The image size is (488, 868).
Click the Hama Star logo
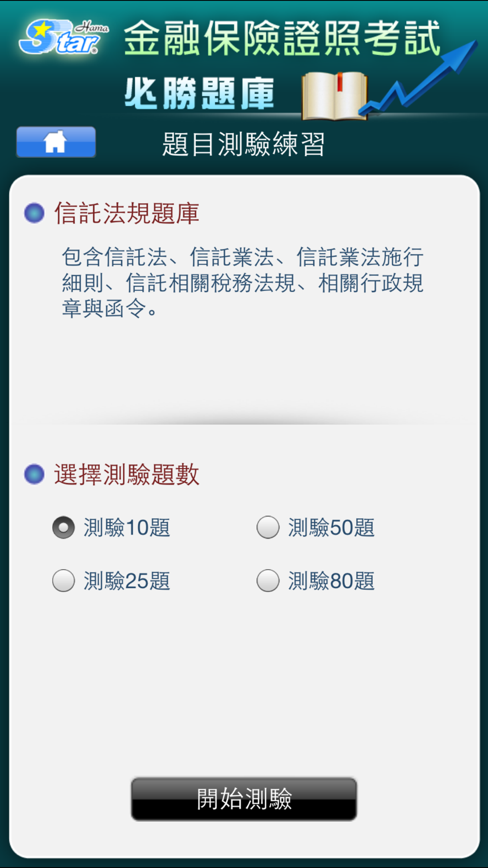64,37
